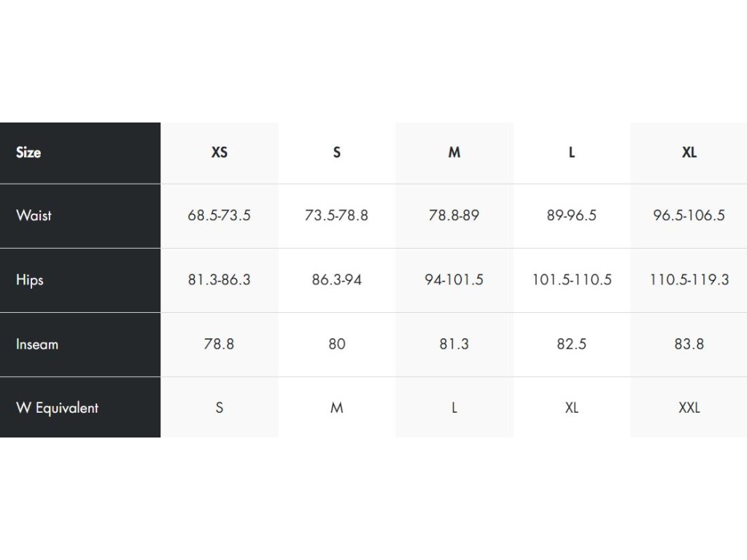Viewport: 747px width, 560px height.
Task: Click waist range 96.5-106.5
Action: point(689,216)
